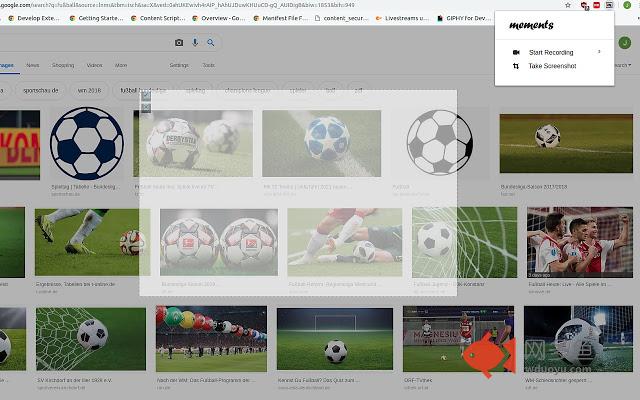Choose Take Screenshot in moments popup

point(554,66)
